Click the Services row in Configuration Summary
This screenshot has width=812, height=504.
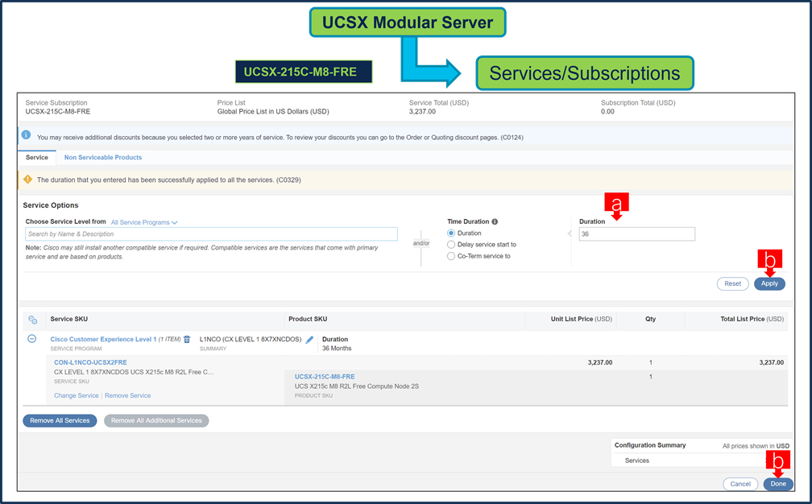tap(702, 461)
